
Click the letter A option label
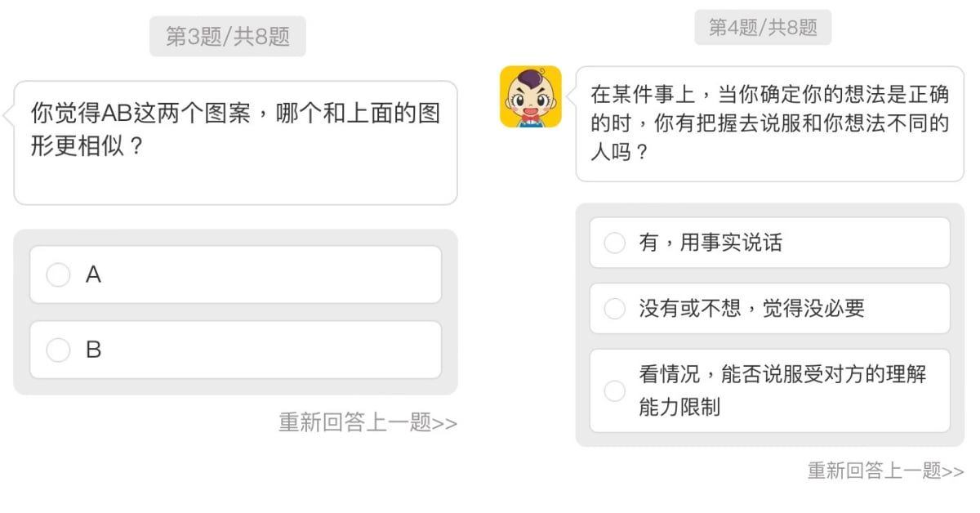tap(93, 275)
